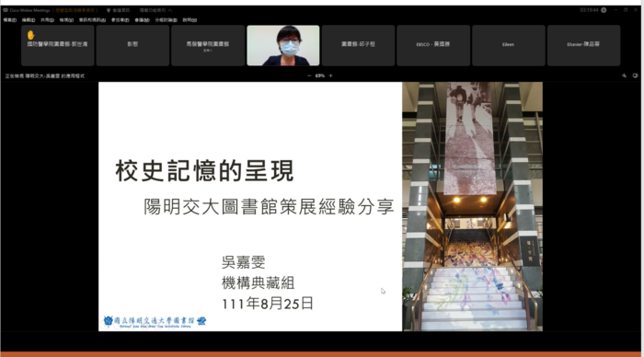Click the university library logo on slide
Viewport: 644px width, 357px height.
[155, 322]
